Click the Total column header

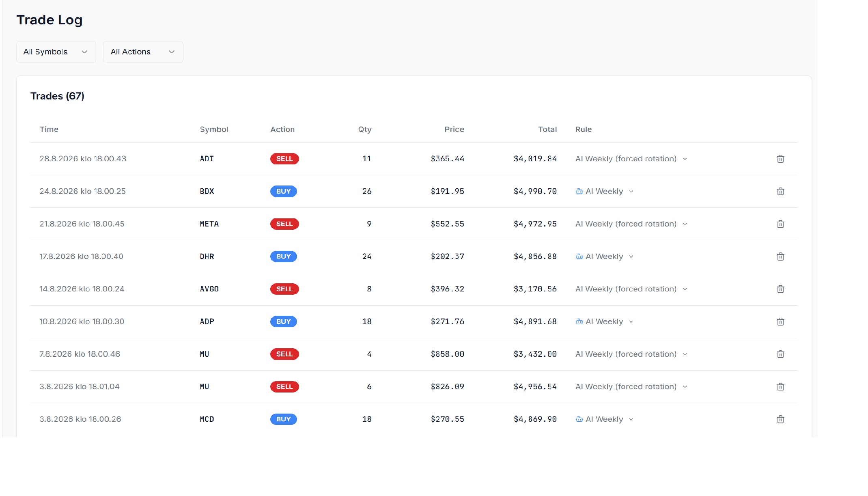tap(547, 129)
